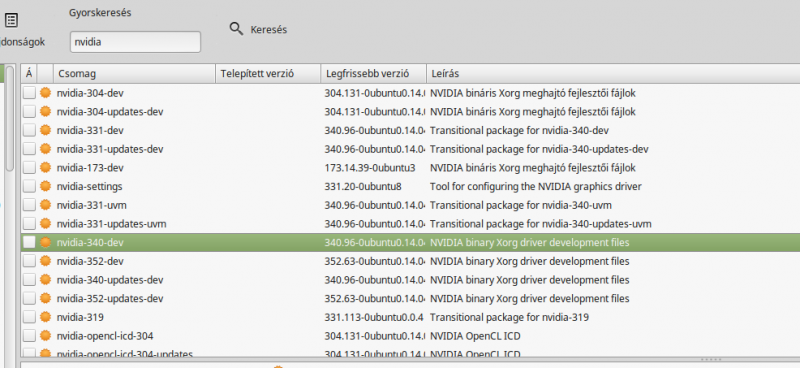This screenshot has height=368, width=800.
Task: Toggle checkbox next to nvidia-331-uvm
Action: pos(29,205)
